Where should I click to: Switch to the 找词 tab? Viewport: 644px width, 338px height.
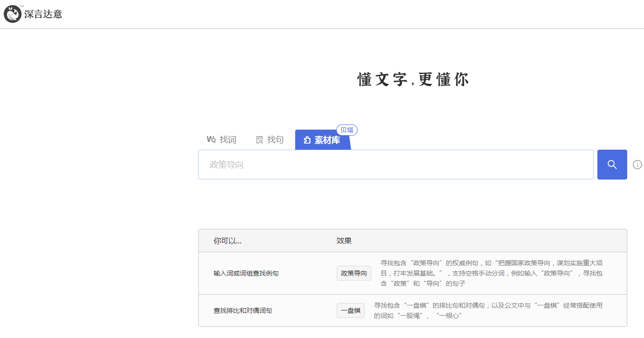pos(228,140)
